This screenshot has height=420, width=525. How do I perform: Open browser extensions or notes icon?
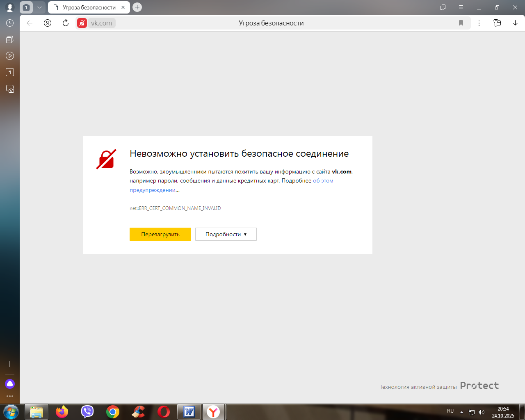[x=497, y=23]
